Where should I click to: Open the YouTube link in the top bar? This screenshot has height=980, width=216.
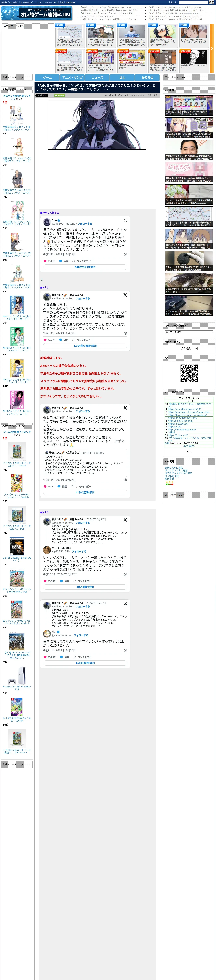[70, 2]
